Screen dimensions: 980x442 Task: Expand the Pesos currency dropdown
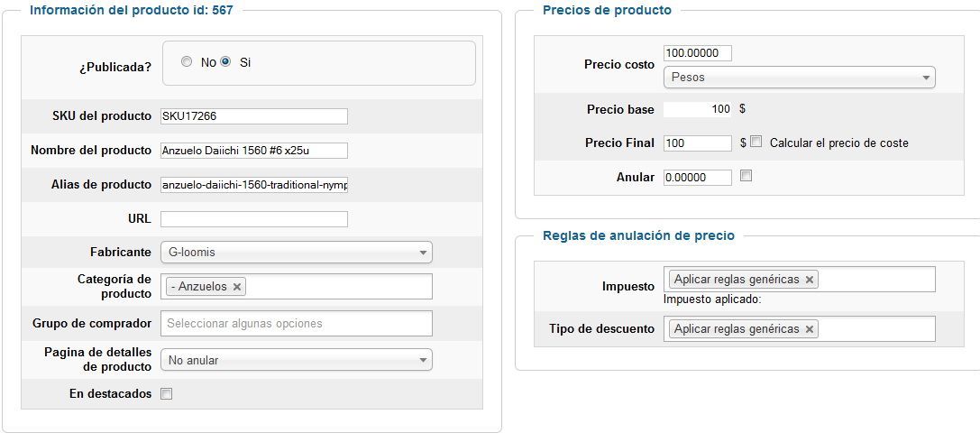(800, 78)
